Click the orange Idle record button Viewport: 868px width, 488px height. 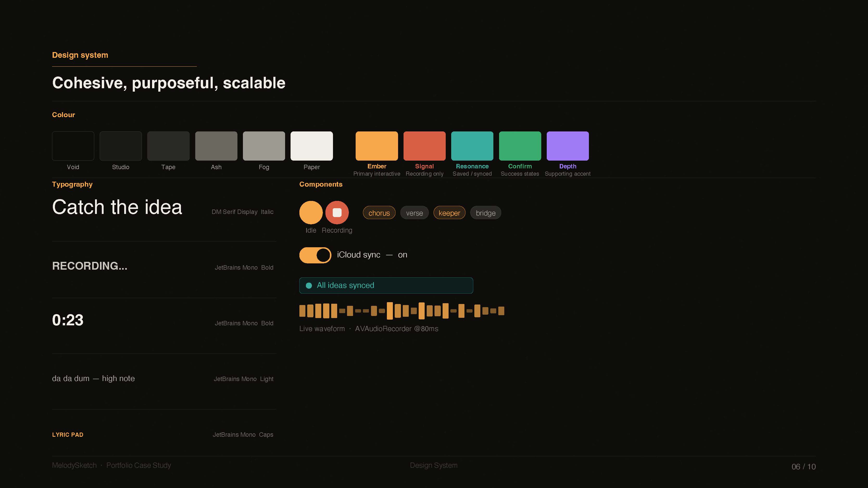[x=311, y=213]
